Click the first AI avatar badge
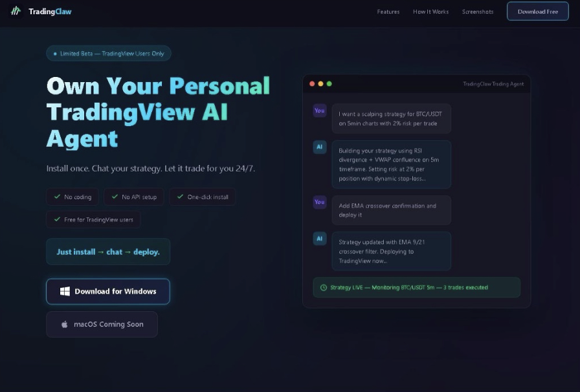 [320, 147]
